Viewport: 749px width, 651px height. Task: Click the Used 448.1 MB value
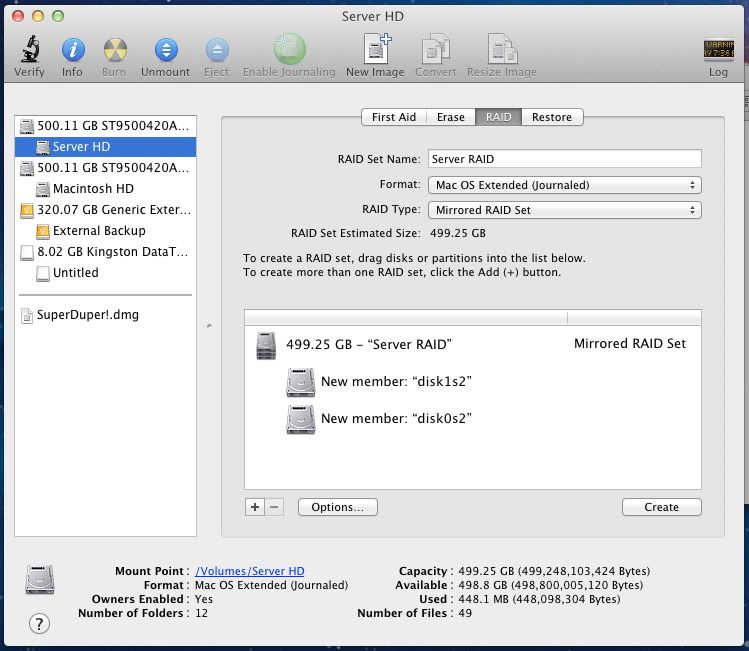pos(539,599)
